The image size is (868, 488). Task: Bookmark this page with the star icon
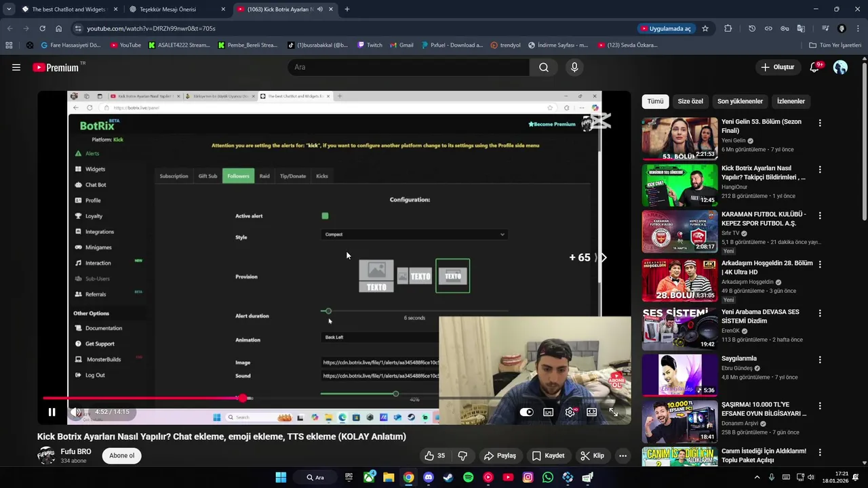(x=705, y=28)
